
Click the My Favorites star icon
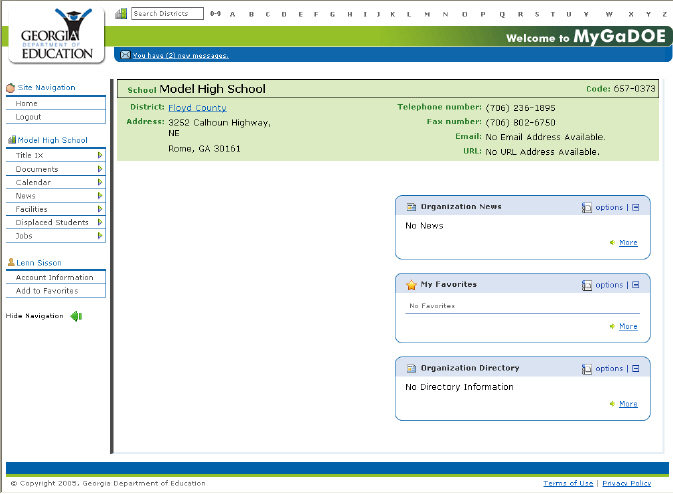[x=411, y=285]
